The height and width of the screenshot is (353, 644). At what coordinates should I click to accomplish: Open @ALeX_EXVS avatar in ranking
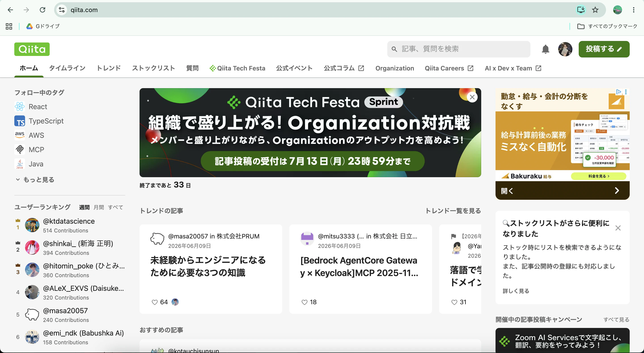pyautogui.click(x=32, y=292)
